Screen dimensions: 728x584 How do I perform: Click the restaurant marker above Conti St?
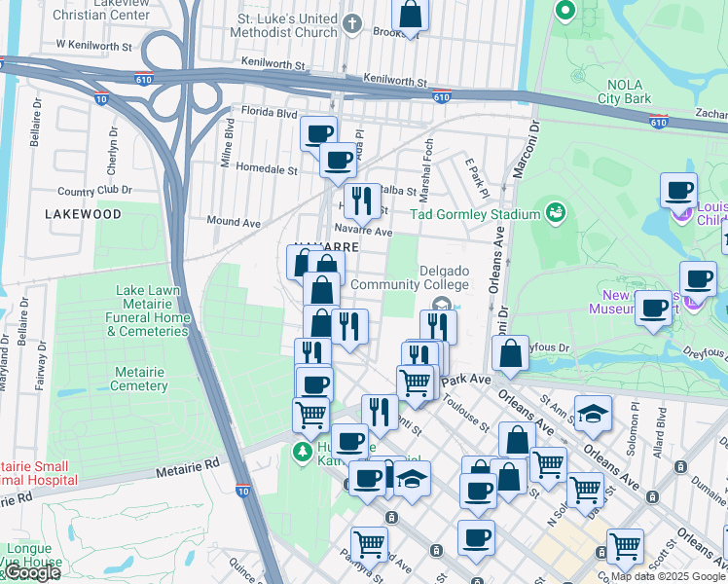click(x=380, y=413)
